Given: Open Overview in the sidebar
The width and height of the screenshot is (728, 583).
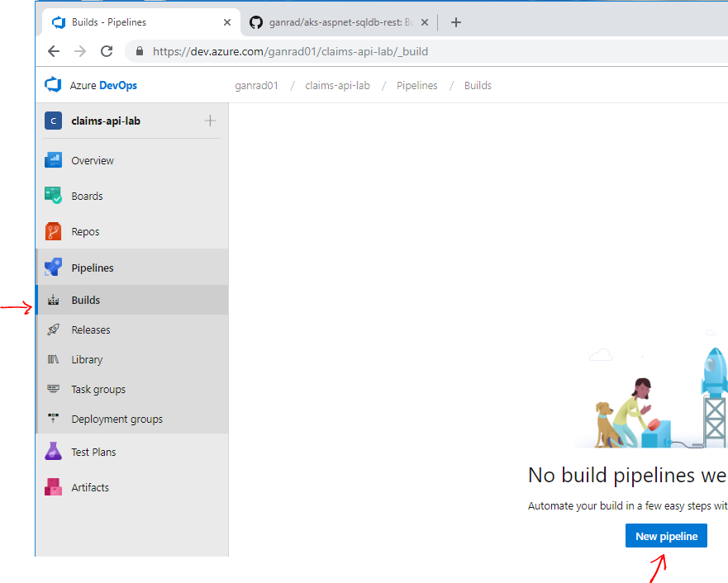Looking at the screenshot, I should coord(132,160).
